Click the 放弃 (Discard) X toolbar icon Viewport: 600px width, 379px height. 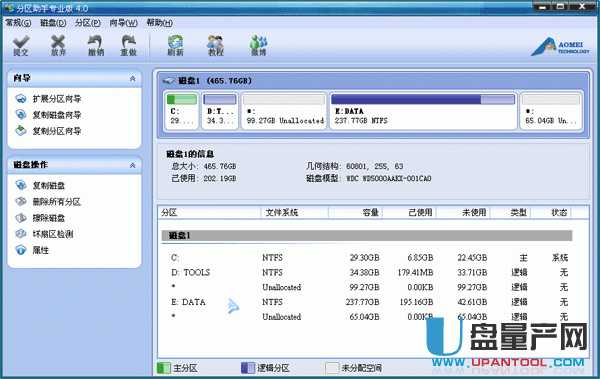point(58,46)
